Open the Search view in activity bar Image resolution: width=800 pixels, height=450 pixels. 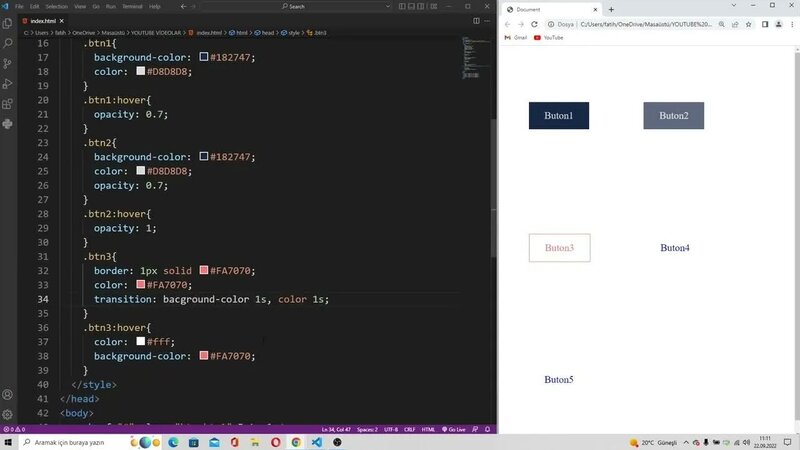coord(7,43)
